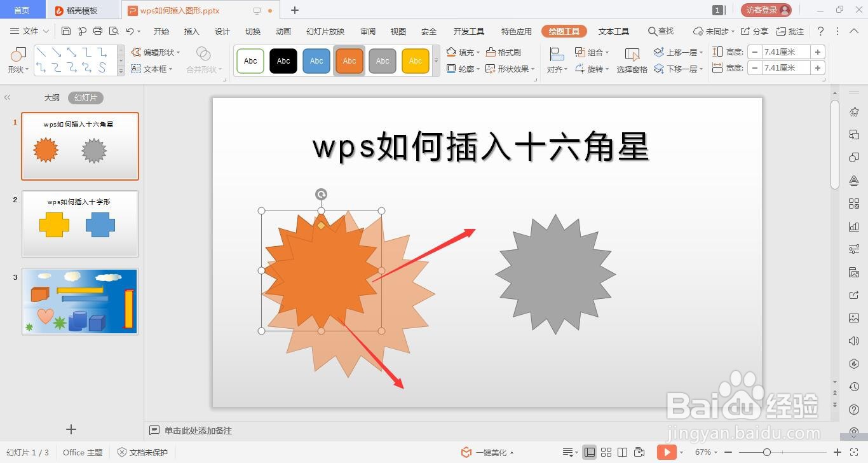This screenshot has height=463, width=868.
Task: Click the Text Box (文本框) tool
Action: [153, 69]
